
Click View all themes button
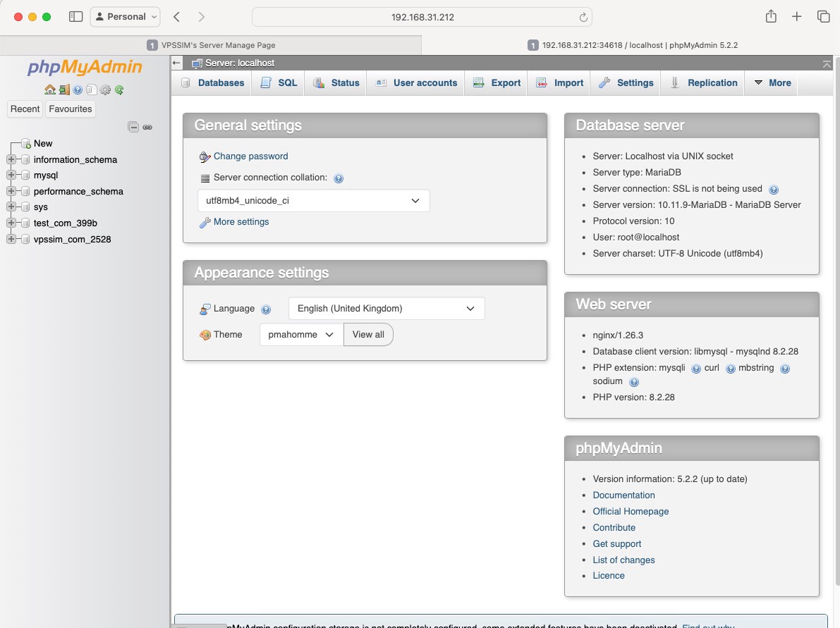point(368,335)
